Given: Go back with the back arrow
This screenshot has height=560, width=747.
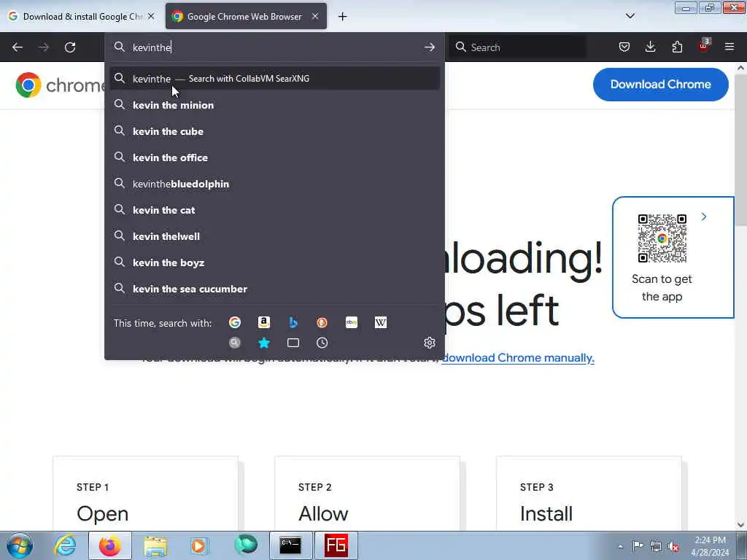Looking at the screenshot, I should (x=18, y=47).
